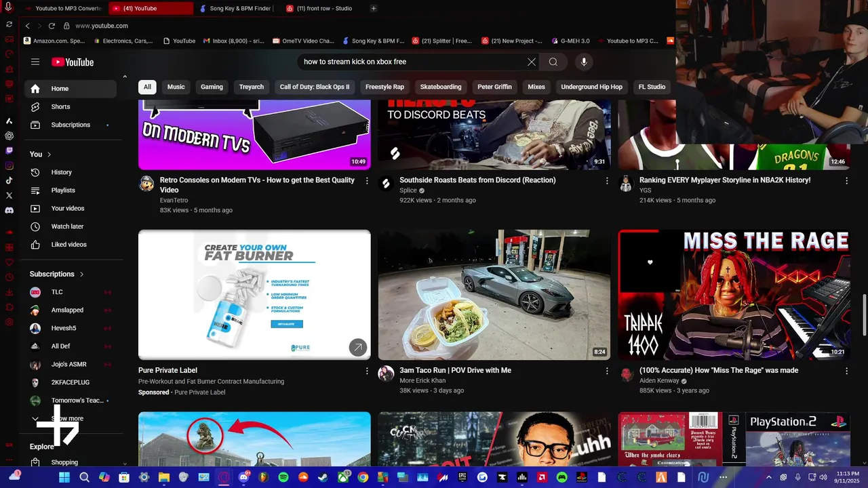Click the Windows Start button in taskbar
868x488 pixels.
(64, 477)
